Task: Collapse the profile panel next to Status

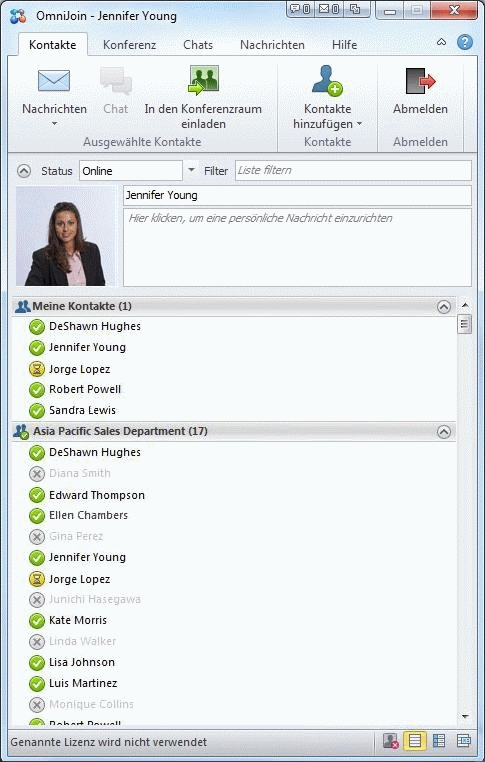Action: 24,171
